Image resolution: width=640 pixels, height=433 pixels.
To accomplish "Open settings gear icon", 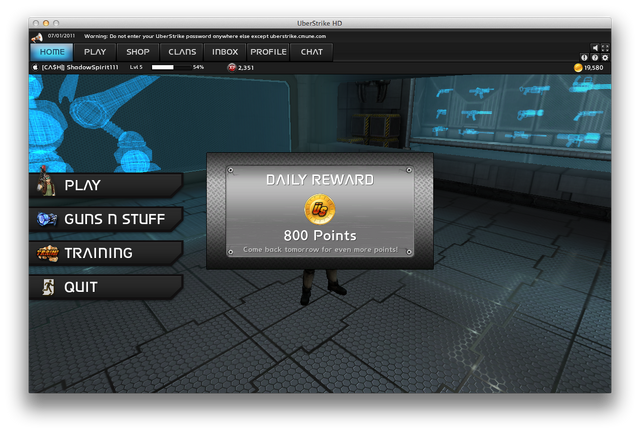I will coord(605,58).
